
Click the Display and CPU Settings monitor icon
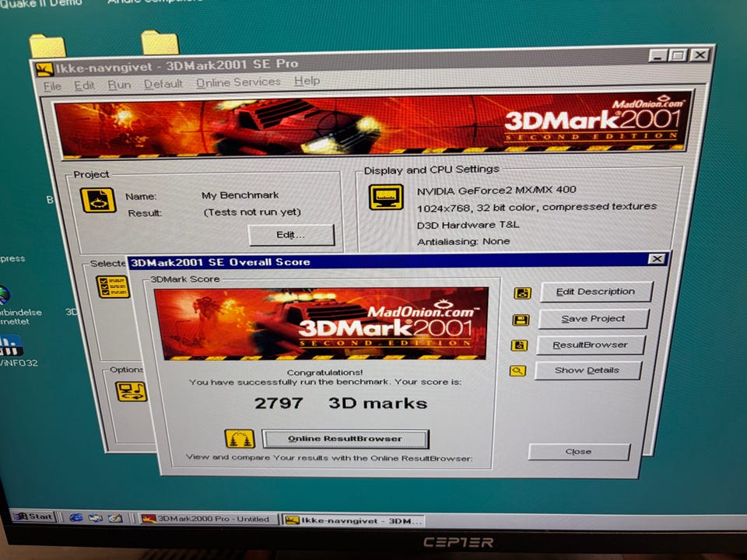click(x=387, y=197)
